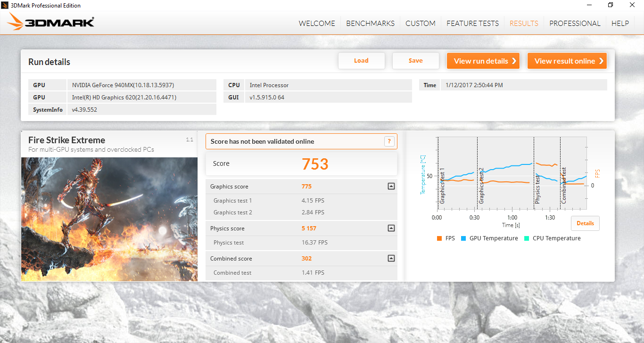Screen dimensions: 644x343
Task: Click the Graphics test 1 chart marker
Action: pyautogui.click(x=442, y=186)
